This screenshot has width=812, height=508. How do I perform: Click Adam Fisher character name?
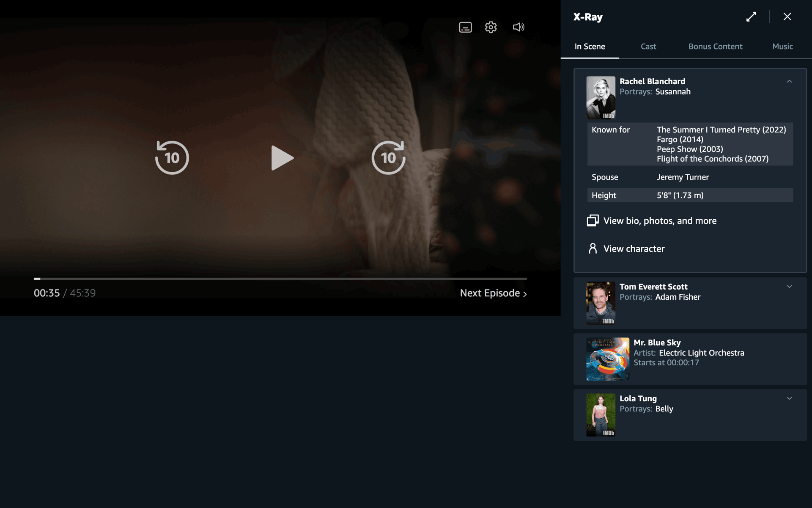click(678, 297)
